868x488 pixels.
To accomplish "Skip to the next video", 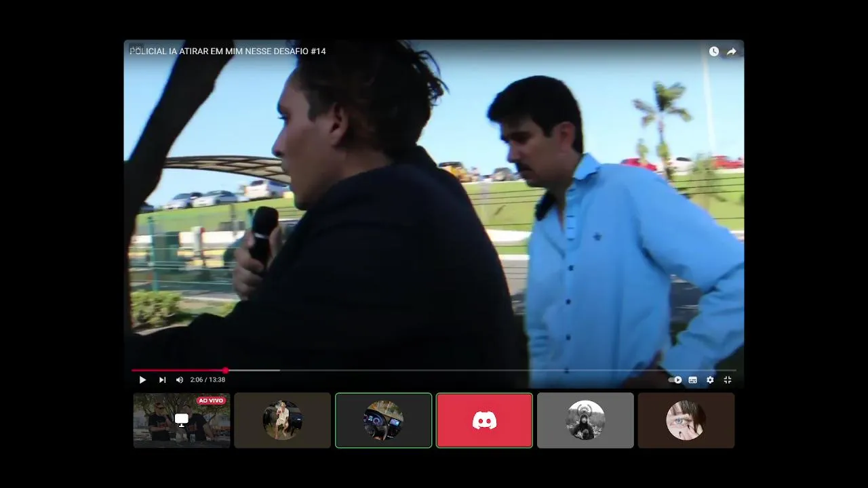I will pyautogui.click(x=162, y=380).
